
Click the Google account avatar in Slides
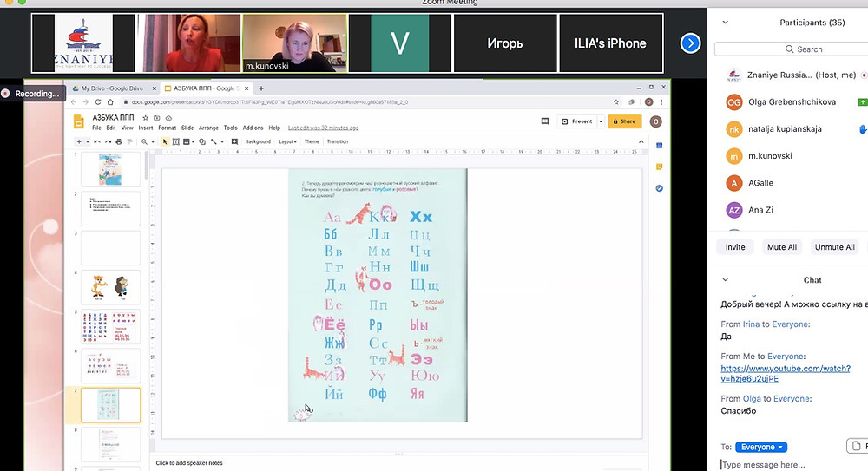[656, 121]
